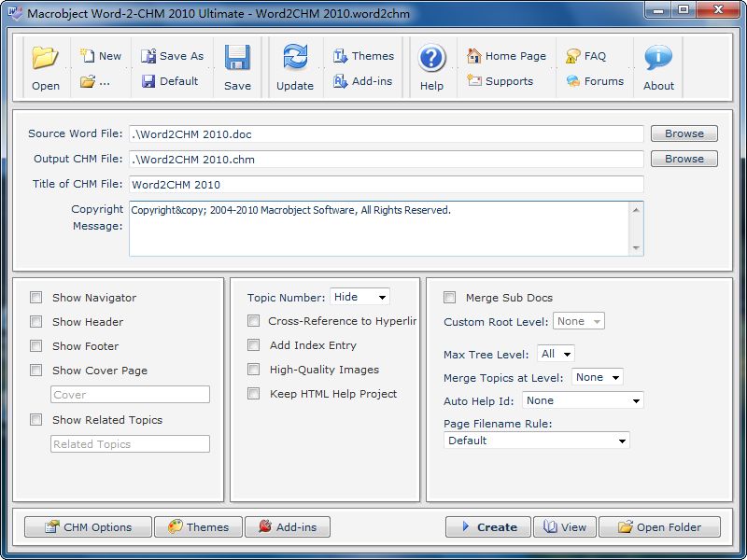This screenshot has height=560, width=747.
Task: Open recent files via the folder ellipsis icon
Action: point(95,81)
